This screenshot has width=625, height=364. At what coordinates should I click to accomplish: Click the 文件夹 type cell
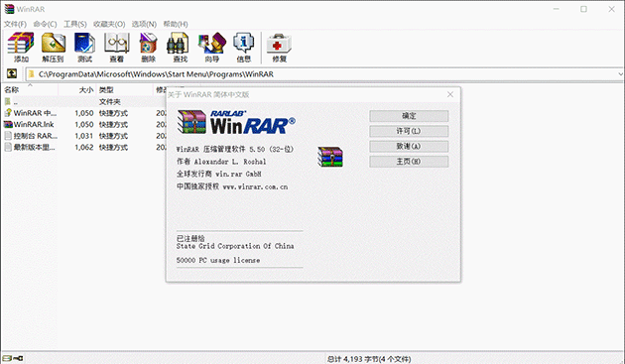tap(109, 102)
